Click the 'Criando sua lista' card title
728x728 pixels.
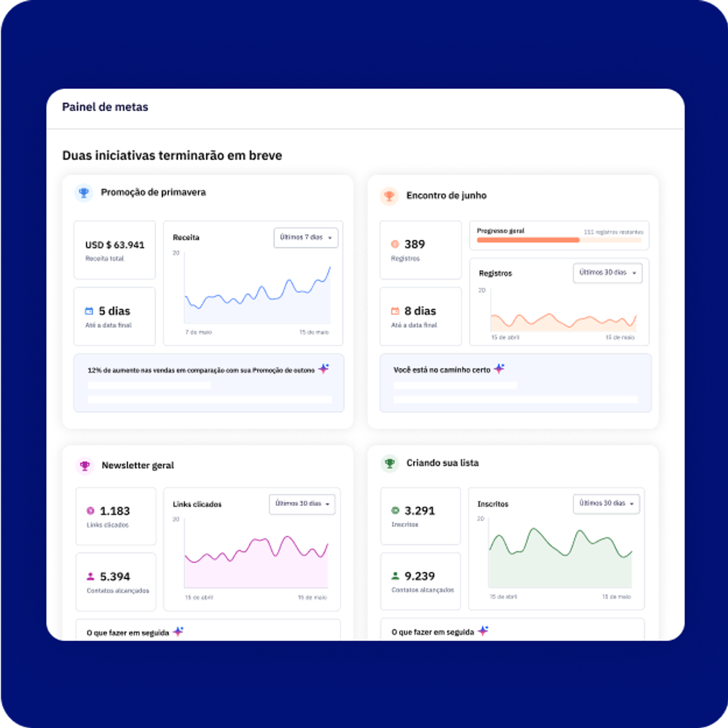(x=442, y=463)
